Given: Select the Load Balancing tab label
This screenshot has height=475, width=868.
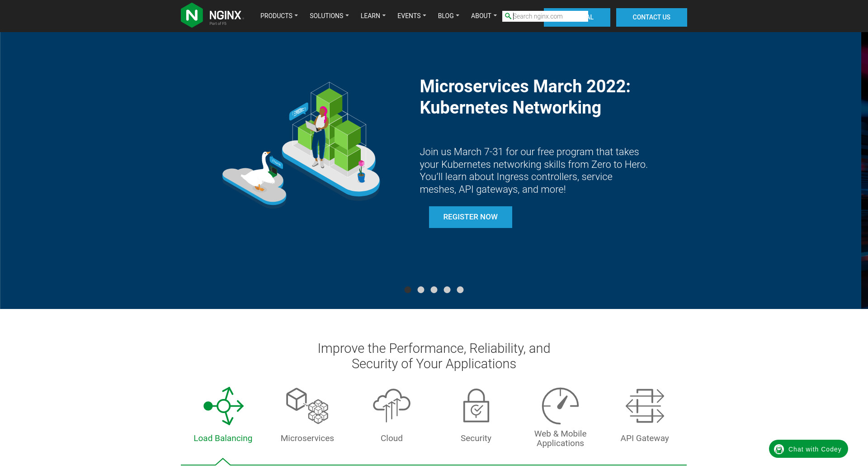Looking at the screenshot, I should click(x=223, y=438).
